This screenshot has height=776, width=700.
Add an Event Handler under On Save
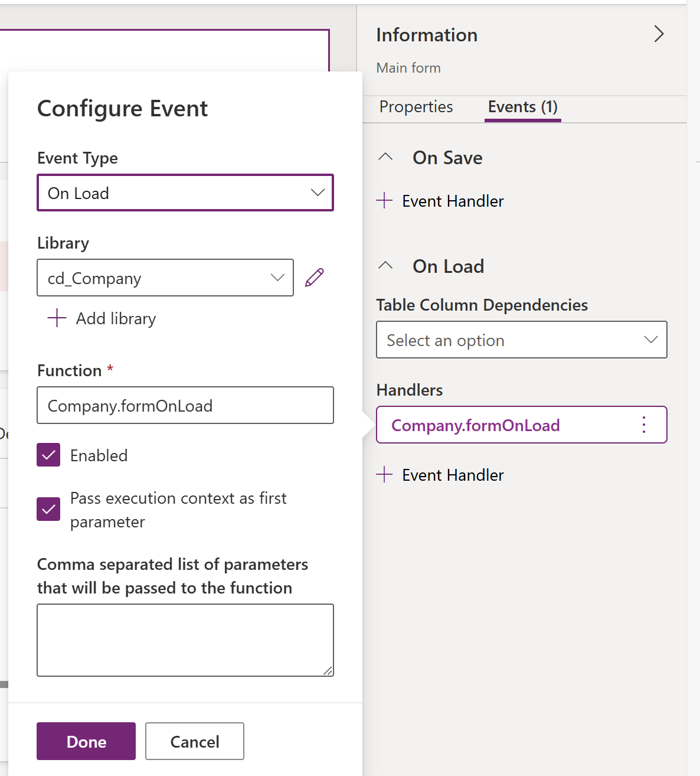[440, 201]
